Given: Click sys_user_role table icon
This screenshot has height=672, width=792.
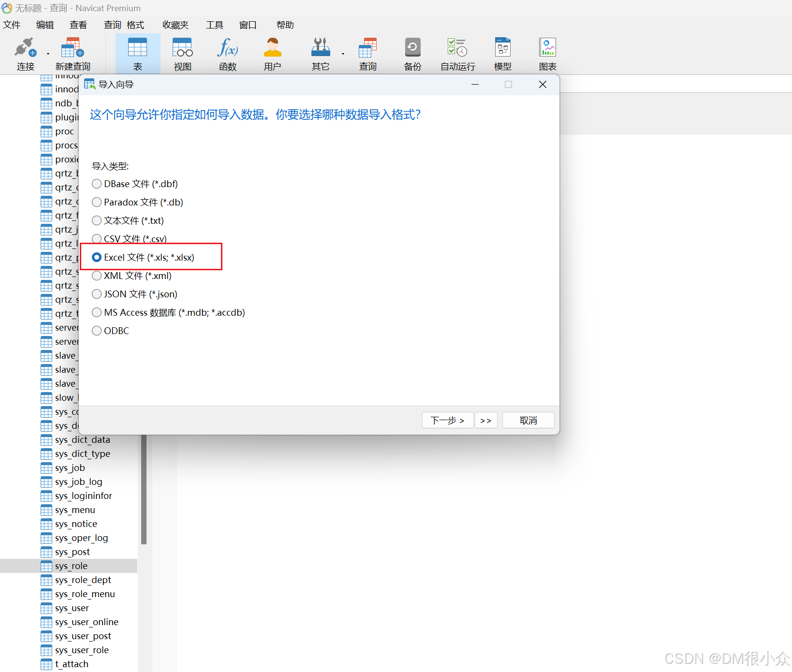Looking at the screenshot, I should (x=46, y=651).
